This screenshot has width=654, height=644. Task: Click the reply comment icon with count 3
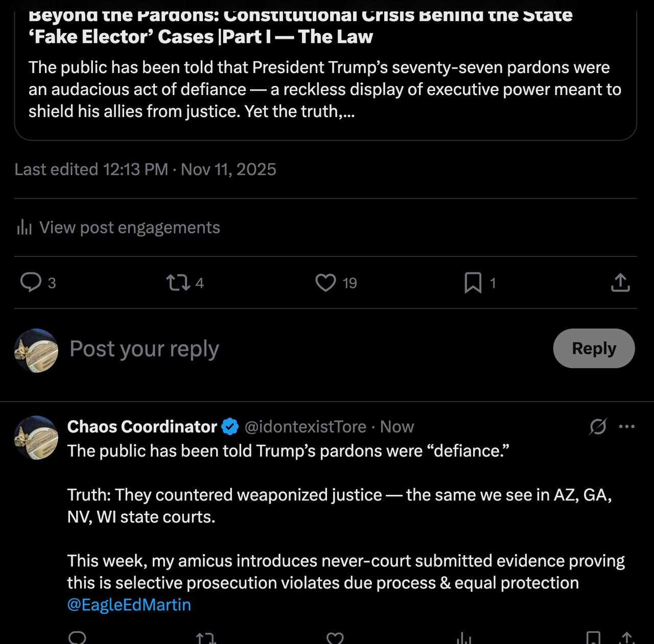point(31,282)
